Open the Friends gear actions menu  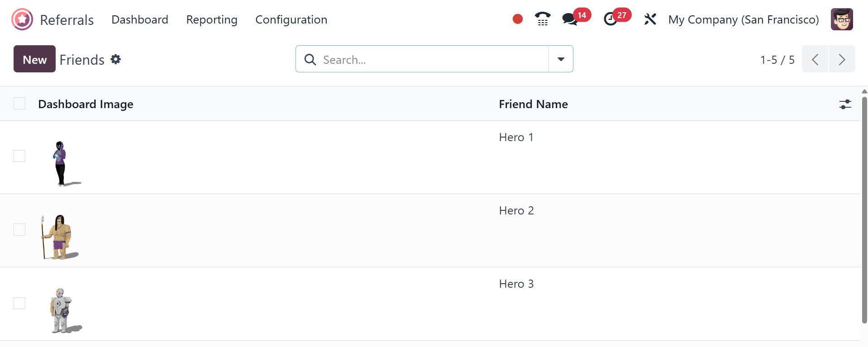coord(116,59)
